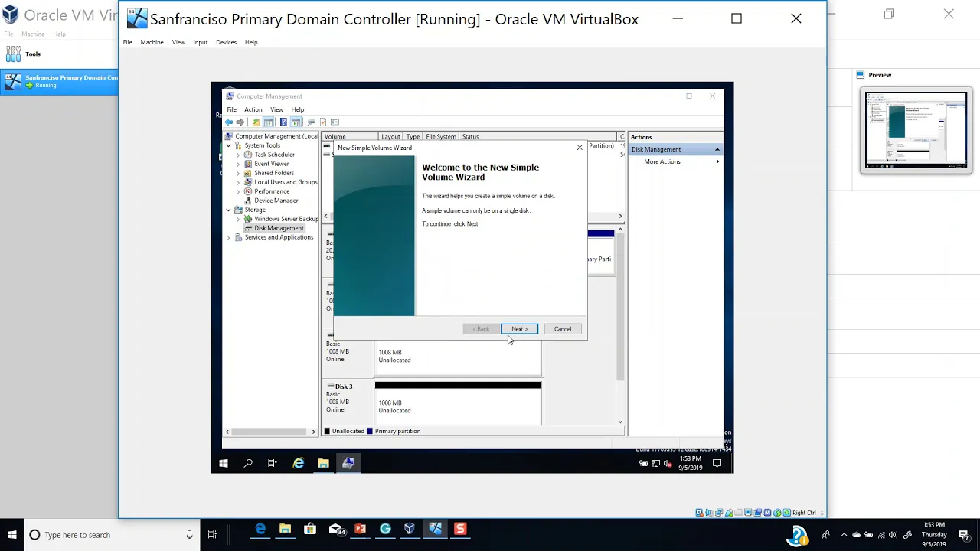Click the last list-view icon in Computer Management toolbar
This screenshot has height=551, width=980.
tap(335, 122)
